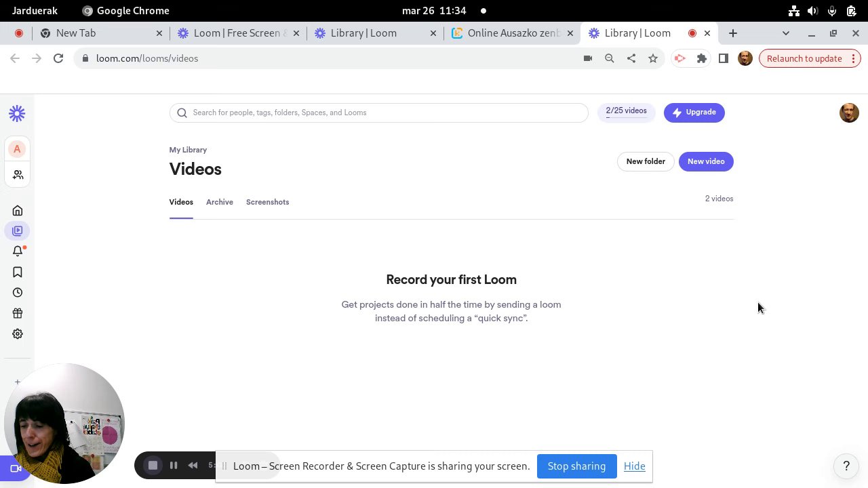868x488 pixels.
Task: Switch to Online Ausazko tab
Action: click(x=512, y=33)
